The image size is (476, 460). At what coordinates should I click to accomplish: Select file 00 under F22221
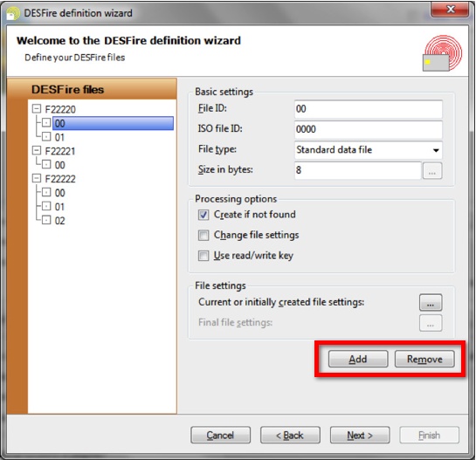pos(59,165)
